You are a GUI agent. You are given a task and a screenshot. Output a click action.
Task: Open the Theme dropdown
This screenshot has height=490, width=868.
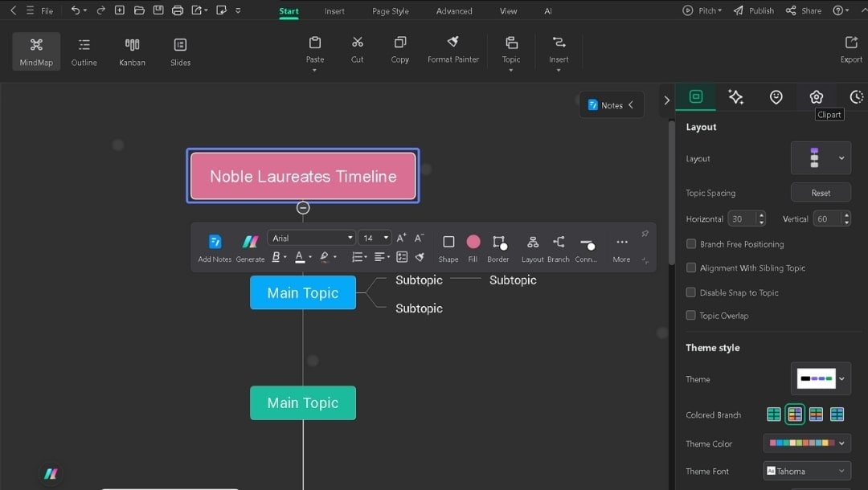pos(821,379)
